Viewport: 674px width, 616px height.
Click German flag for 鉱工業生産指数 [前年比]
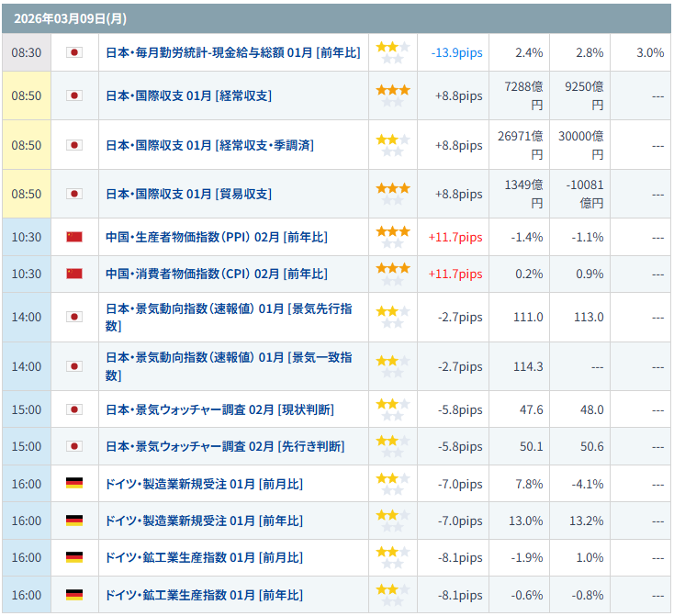coord(74,594)
